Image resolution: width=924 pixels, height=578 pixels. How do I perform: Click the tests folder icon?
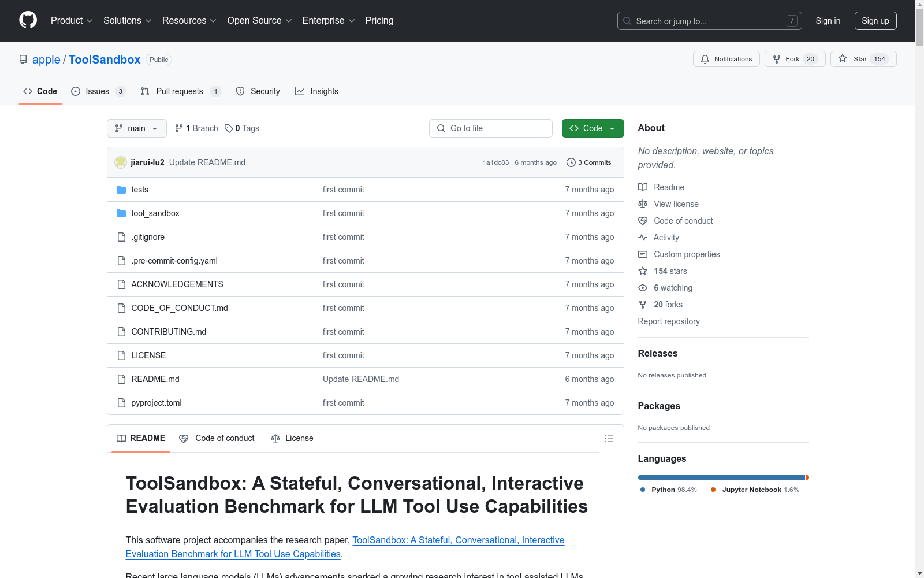pos(121,190)
